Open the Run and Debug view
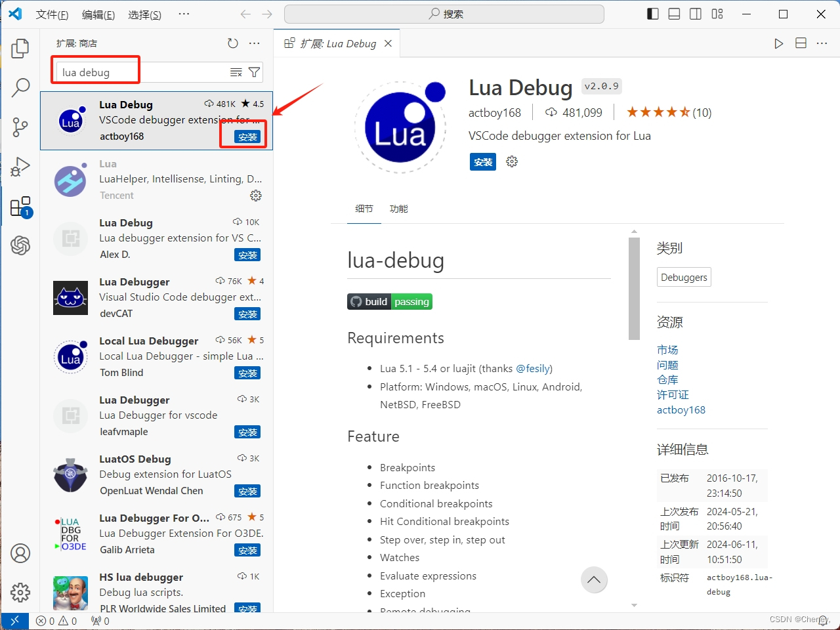The height and width of the screenshot is (630, 840). click(20, 167)
